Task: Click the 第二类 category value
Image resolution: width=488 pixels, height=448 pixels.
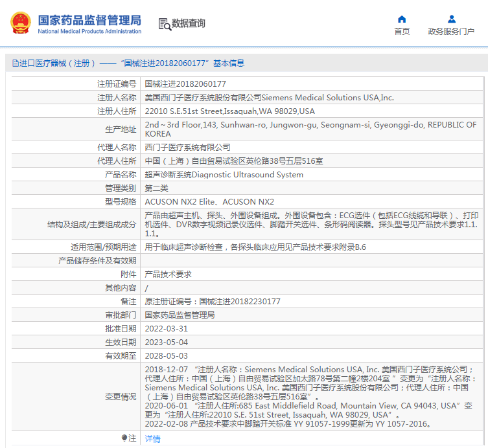Action: (x=157, y=188)
